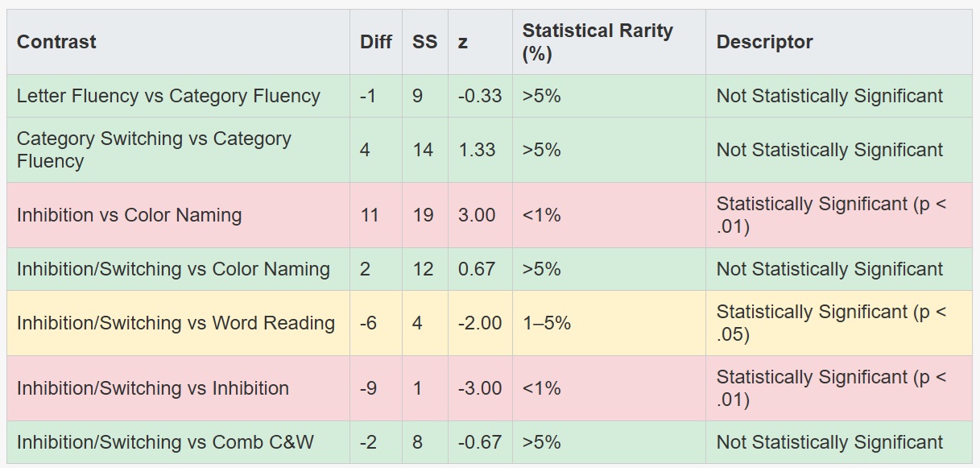Click Inhibition/Switching vs Word Reading cell
980x468 pixels.
click(176, 323)
